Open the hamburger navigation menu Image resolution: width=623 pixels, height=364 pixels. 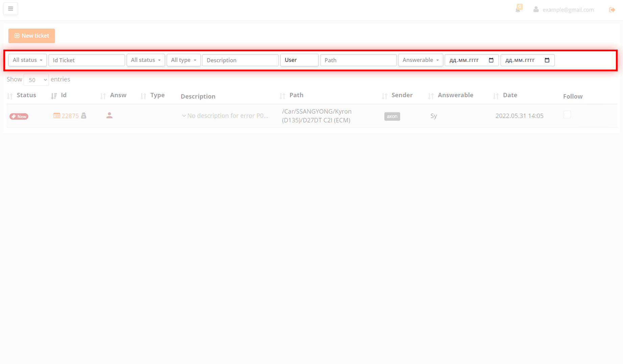coord(10,8)
